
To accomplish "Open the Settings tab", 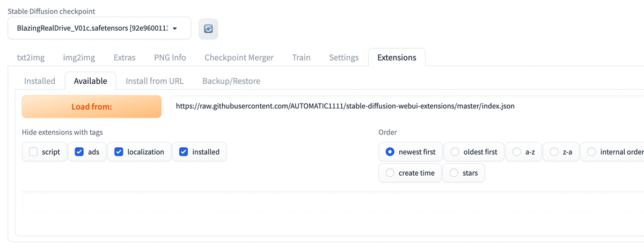I will click(x=343, y=57).
